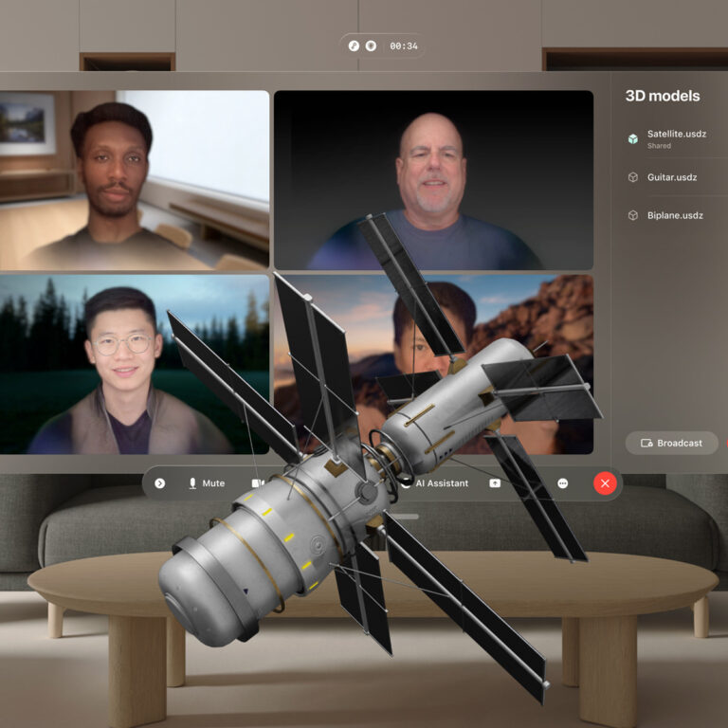
Task: Toggle the camera video icon
Action: coord(256,483)
